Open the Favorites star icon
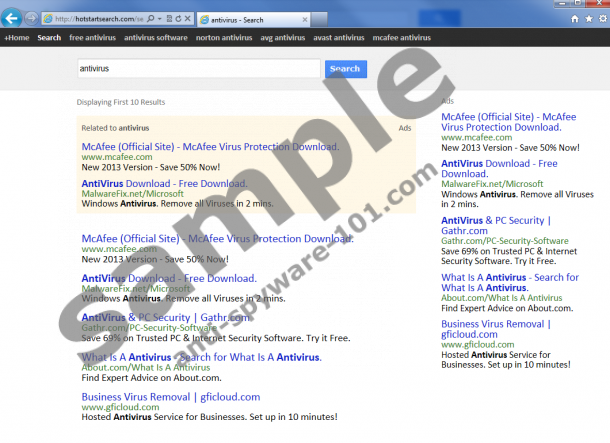The width and height of the screenshot is (610, 443). (587, 19)
